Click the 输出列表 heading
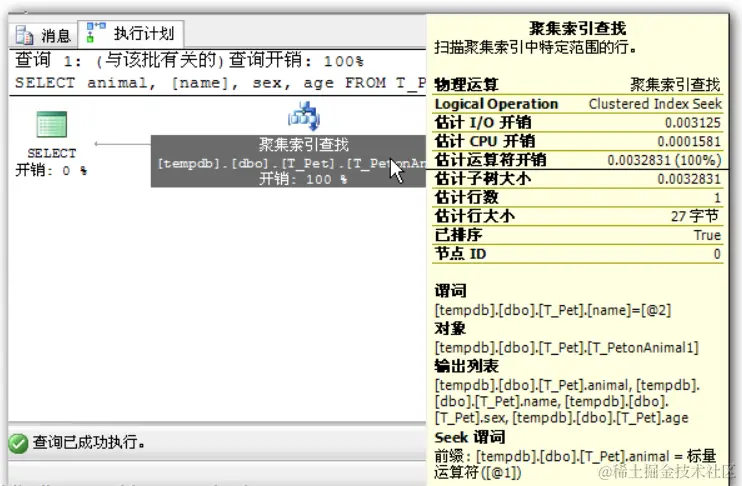Screen dimensions: 742x486 pos(466,366)
